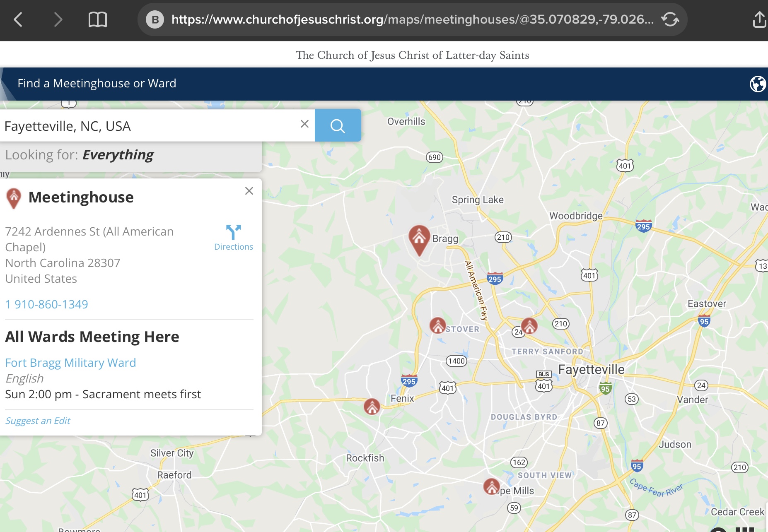
Task: Click the red meetinghouse icon beside Meetinghouse title
Action: point(14,198)
